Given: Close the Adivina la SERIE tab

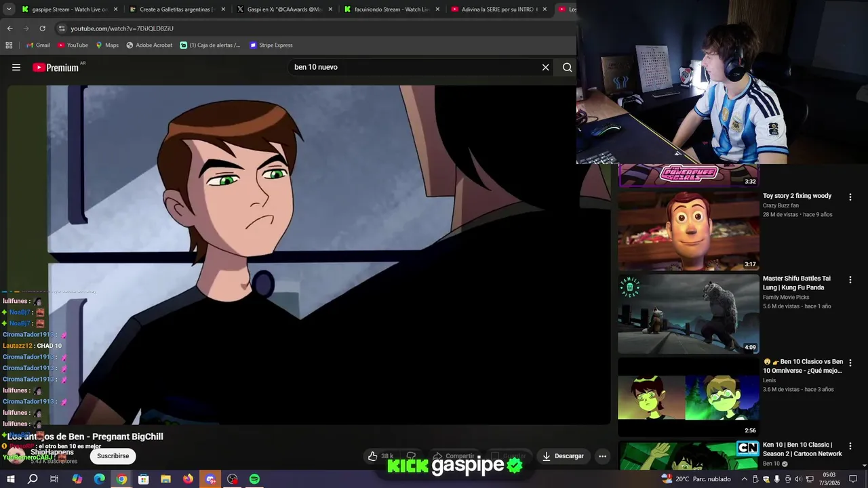Looking at the screenshot, I should (x=545, y=9).
